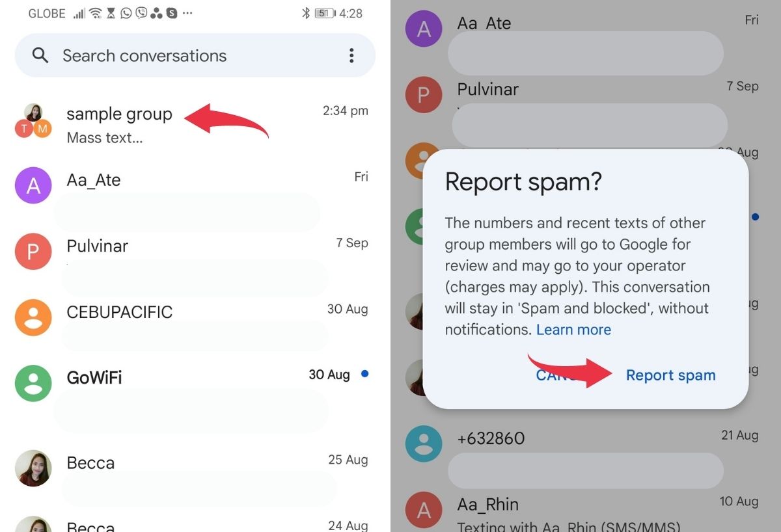Screen dimensions: 781x532
Task: Tap the orange CEBUPACIFIC contact avatar
Action: pos(33,317)
